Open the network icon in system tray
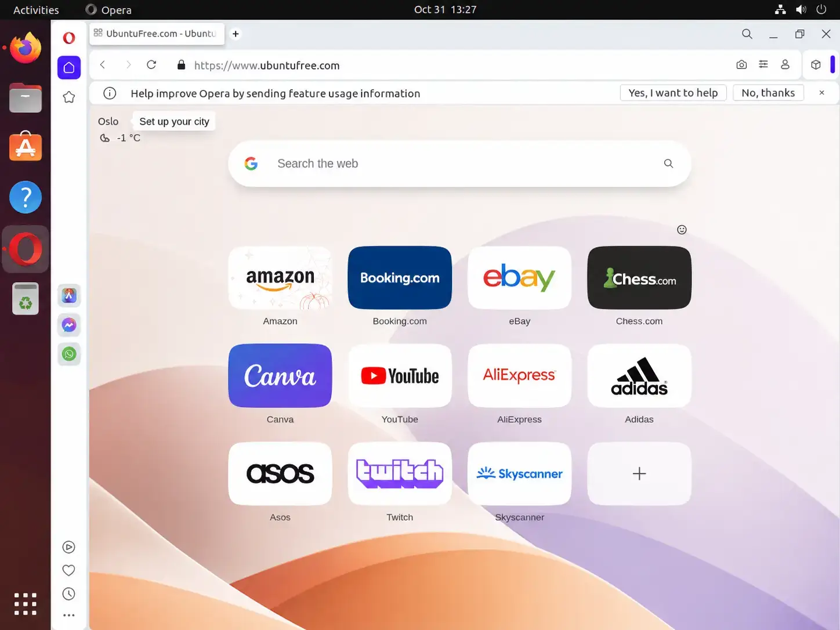 (x=780, y=10)
